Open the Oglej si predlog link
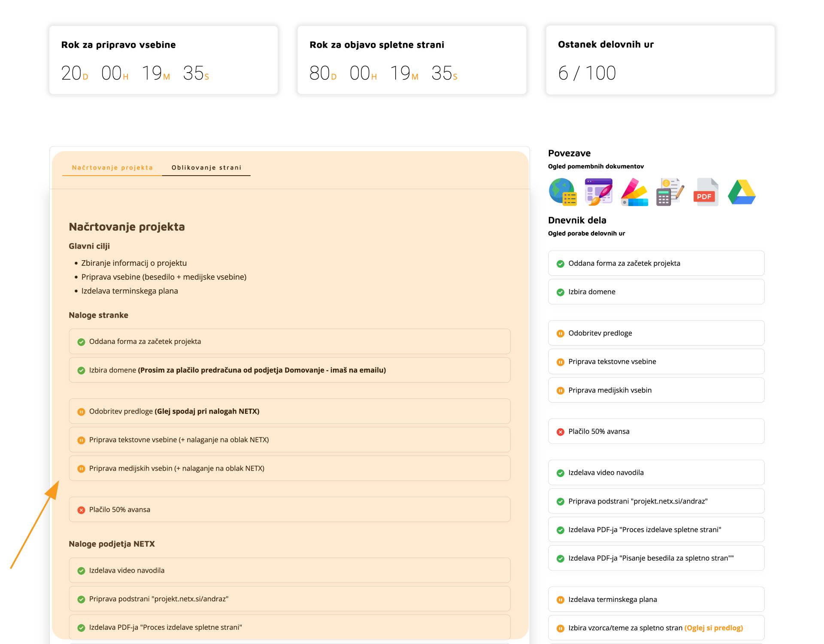 point(713,628)
